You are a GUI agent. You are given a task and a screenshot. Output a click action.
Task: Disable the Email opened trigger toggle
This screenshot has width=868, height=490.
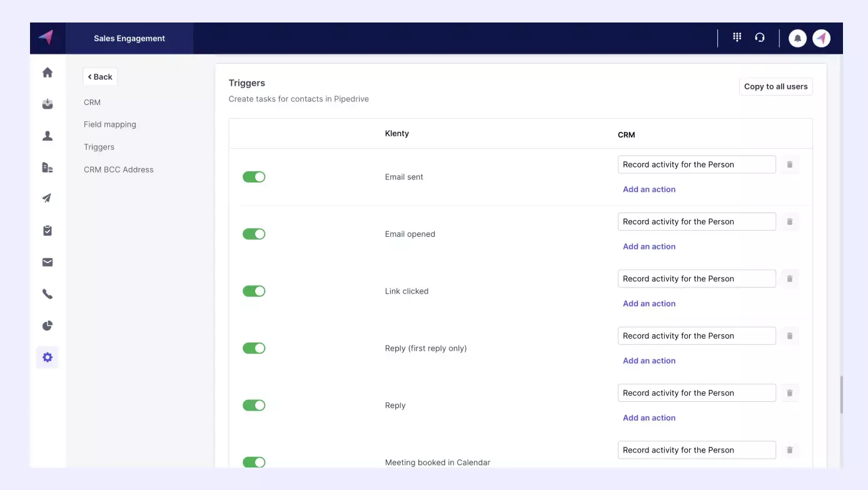254,234
